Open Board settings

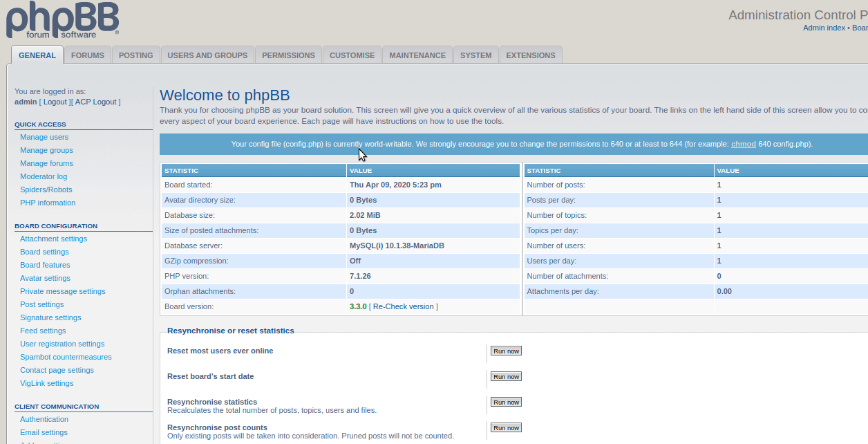pyautogui.click(x=44, y=252)
